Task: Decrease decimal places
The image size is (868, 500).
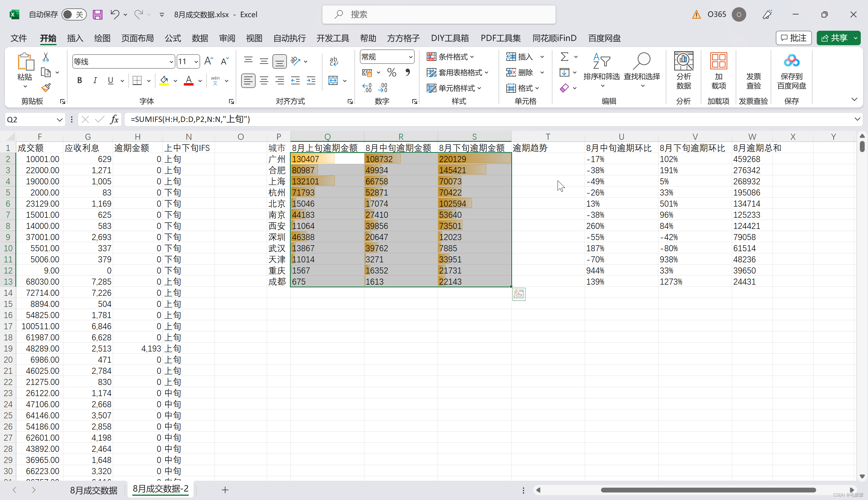Action: [x=382, y=88]
